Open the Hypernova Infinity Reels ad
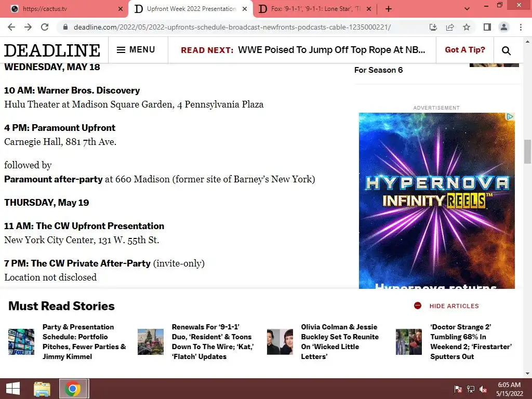Image resolution: width=532 pixels, height=399 pixels. point(436,201)
